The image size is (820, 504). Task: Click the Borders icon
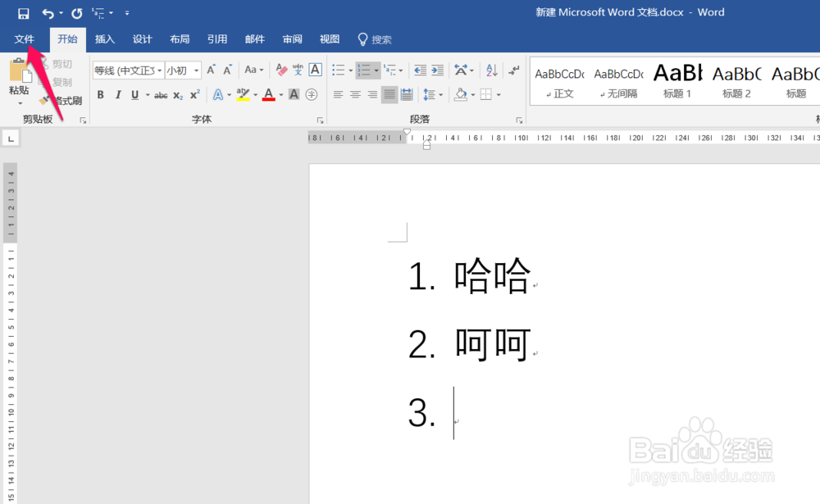485,94
